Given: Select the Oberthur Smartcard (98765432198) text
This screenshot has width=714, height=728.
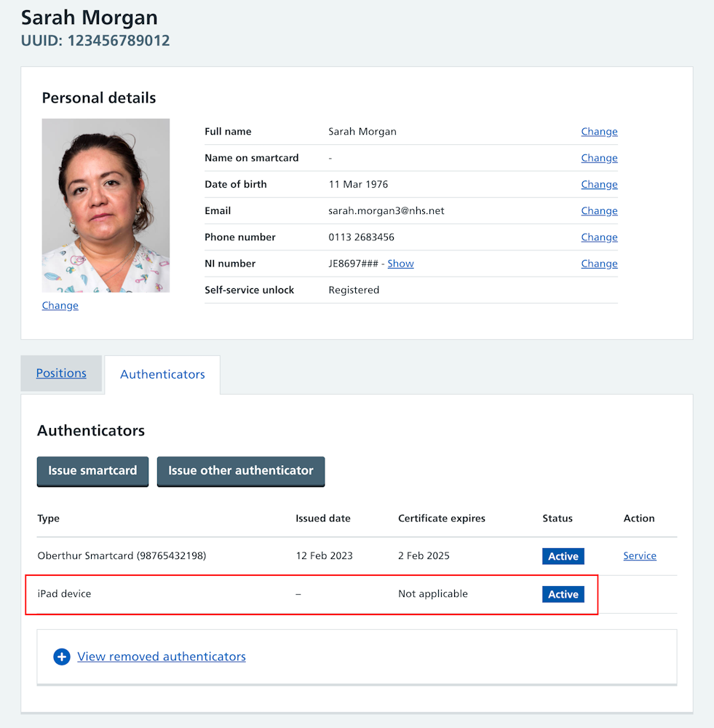Looking at the screenshot, I should click(x=122, y=555).
